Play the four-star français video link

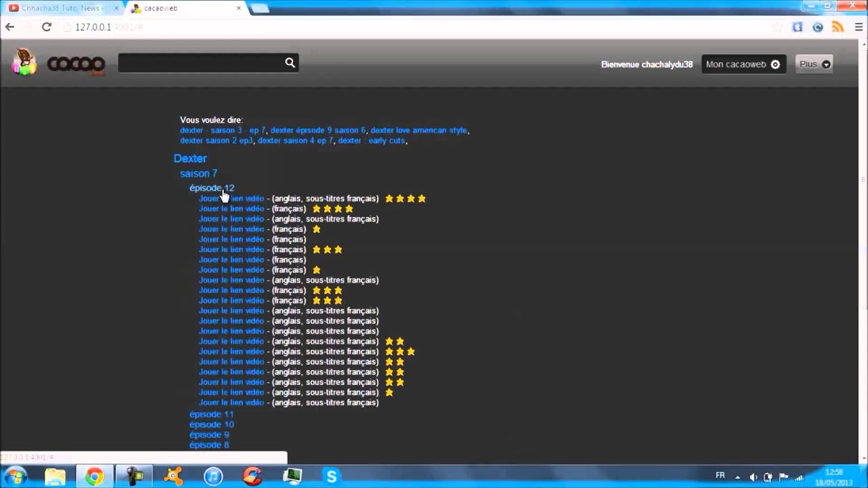(231, 209)
